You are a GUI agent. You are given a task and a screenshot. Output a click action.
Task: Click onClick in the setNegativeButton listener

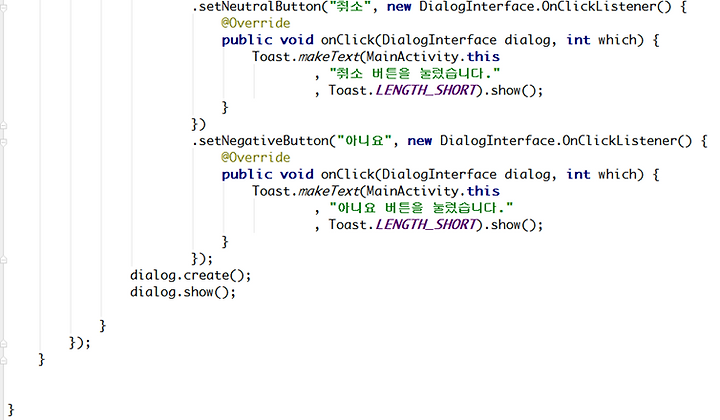(x=348, y=174)
